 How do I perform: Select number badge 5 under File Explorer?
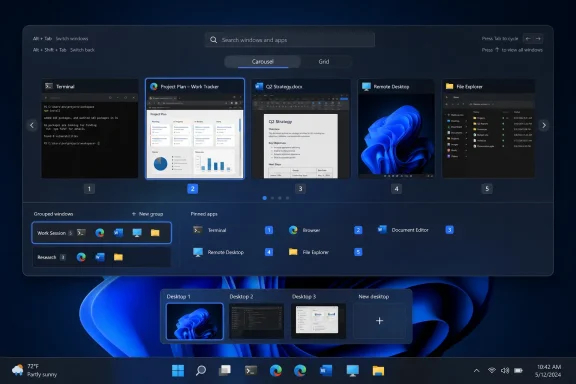point(487,189)
